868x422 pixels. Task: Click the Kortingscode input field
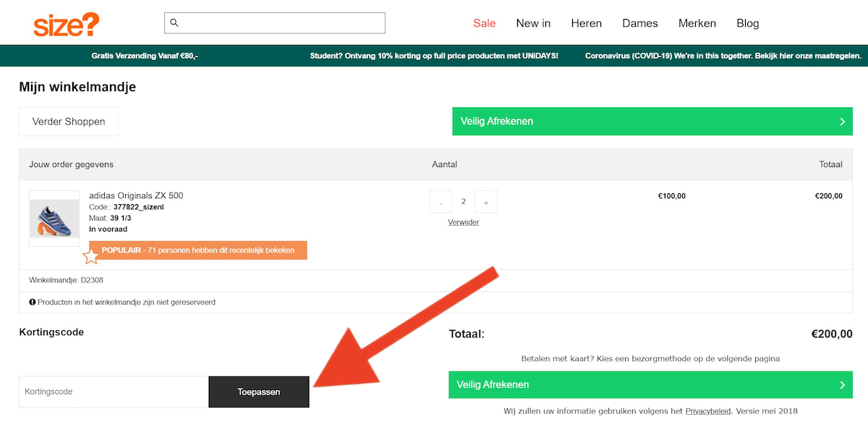[x=114, y=392]
